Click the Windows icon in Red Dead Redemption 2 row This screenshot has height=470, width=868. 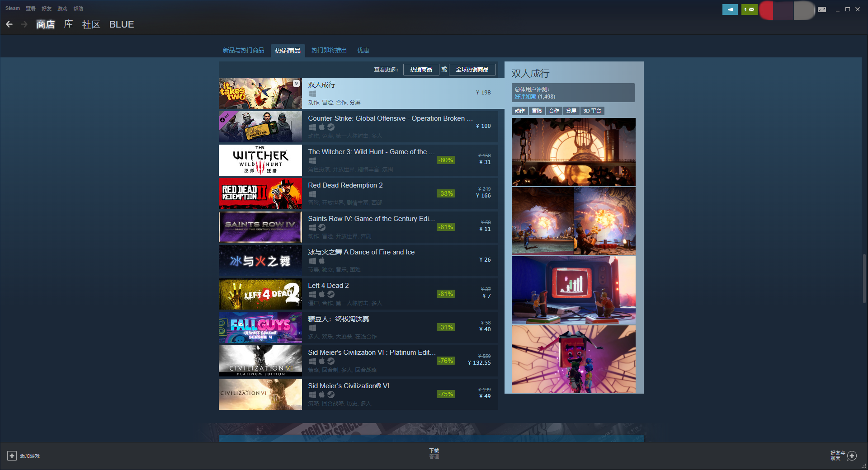(312, 194)
